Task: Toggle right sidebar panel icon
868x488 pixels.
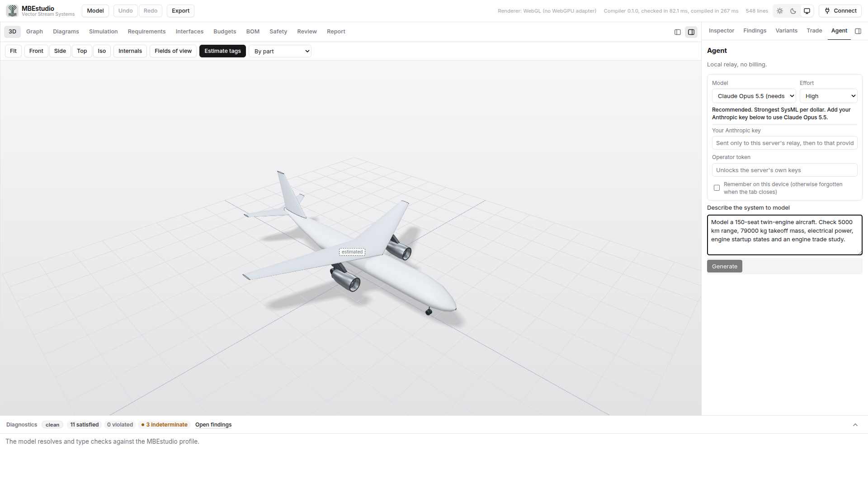Action: pos(691,32)
